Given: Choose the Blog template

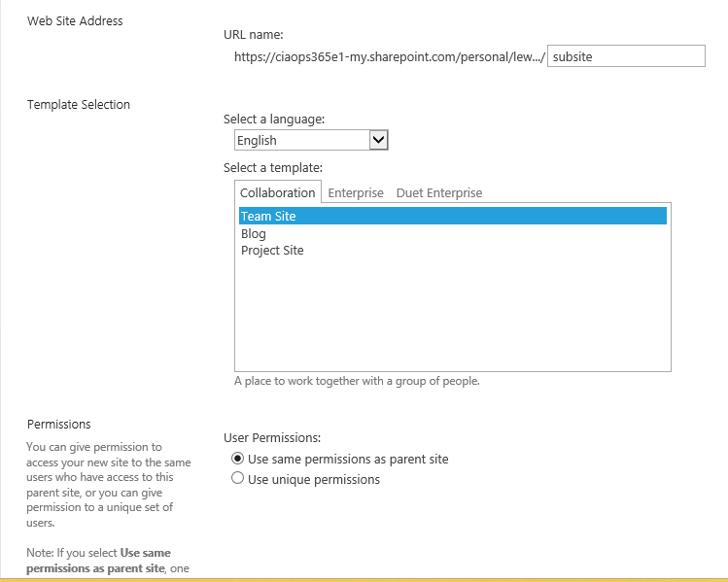Looking at the screenshot, I should (x=254, y=233).
